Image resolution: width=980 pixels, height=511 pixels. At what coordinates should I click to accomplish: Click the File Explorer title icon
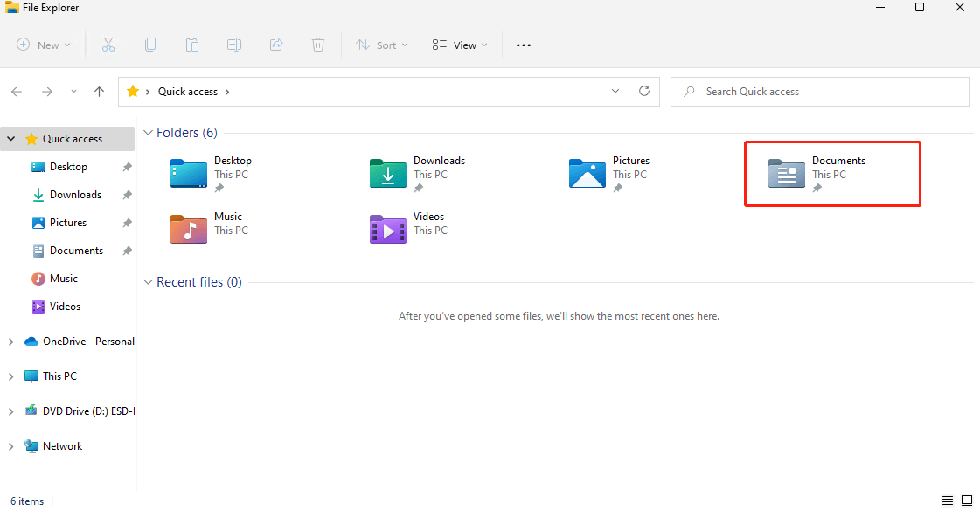click(11, 7)
